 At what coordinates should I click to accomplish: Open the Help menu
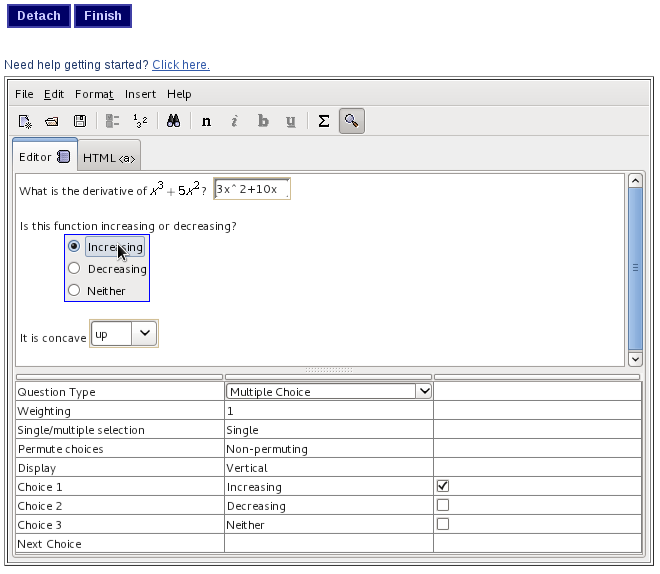tap(179, 94)
